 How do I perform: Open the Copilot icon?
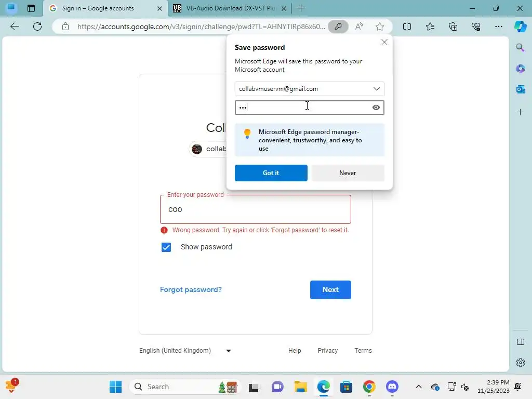520,26
